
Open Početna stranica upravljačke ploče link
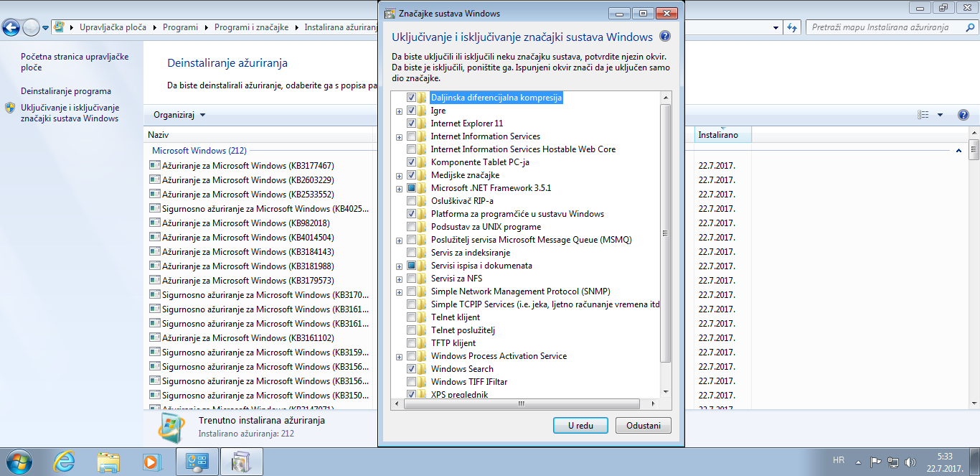[x=75, y=62]
